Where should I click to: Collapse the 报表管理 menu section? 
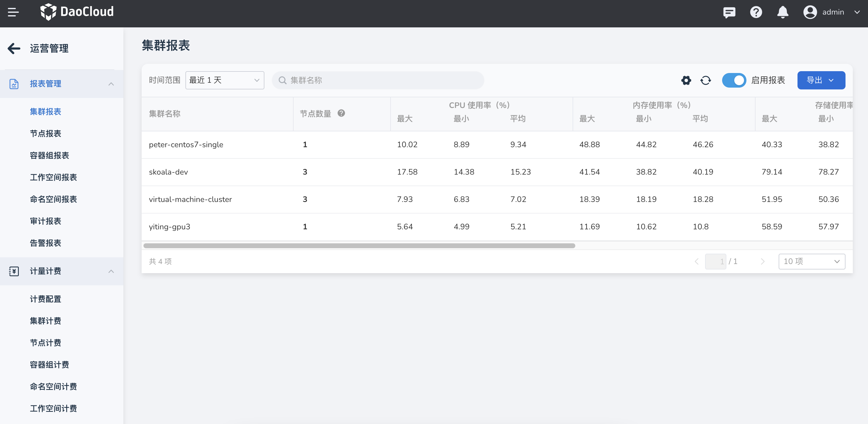point(111,84)
